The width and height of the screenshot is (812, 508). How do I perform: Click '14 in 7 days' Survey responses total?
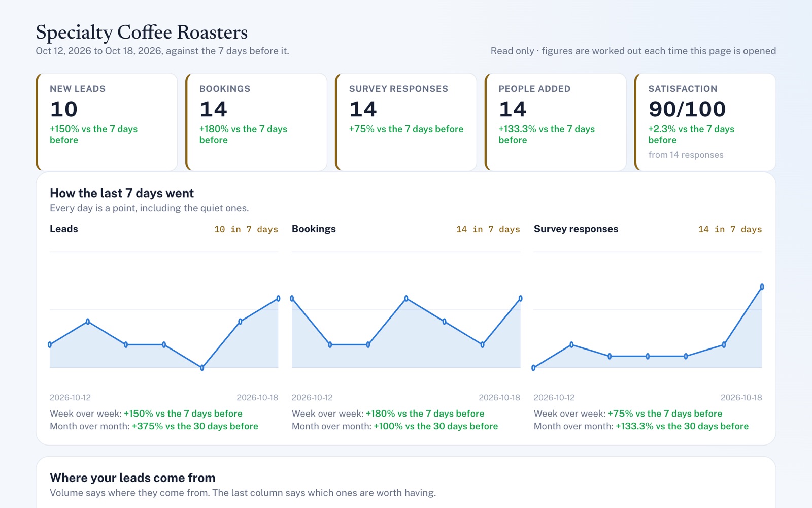(x=730, y=229)
